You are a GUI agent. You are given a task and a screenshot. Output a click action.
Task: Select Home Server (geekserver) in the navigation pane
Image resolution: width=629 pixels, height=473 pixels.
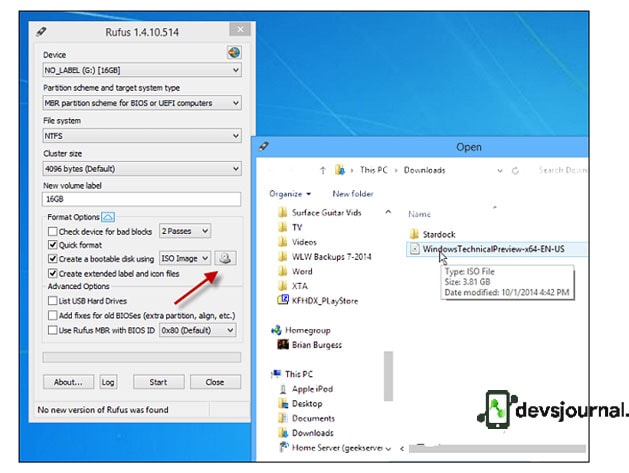click(331, 448)
